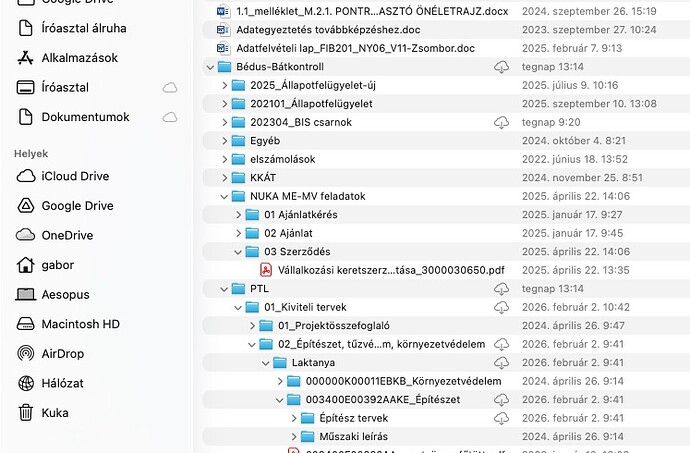Collapse the NUKA ME-MV feladatok folder
The height and width of the screenshot is (453, 690).
[x=225, y=196]
